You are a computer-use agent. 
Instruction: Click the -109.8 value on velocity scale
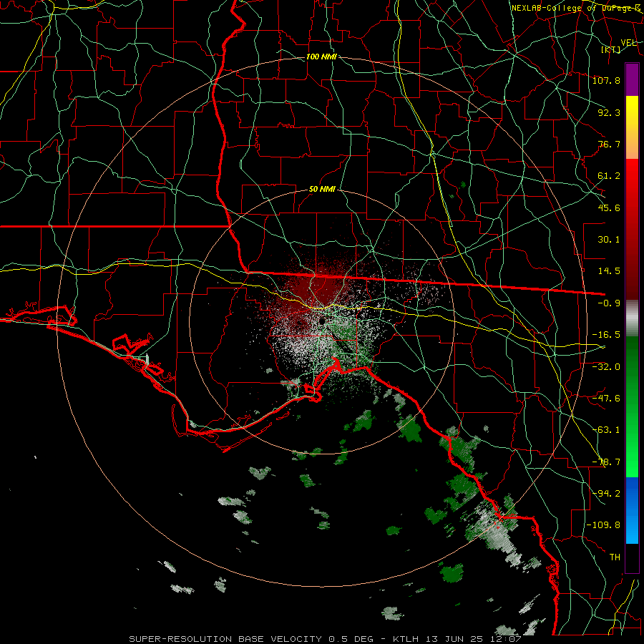point(603,525)
